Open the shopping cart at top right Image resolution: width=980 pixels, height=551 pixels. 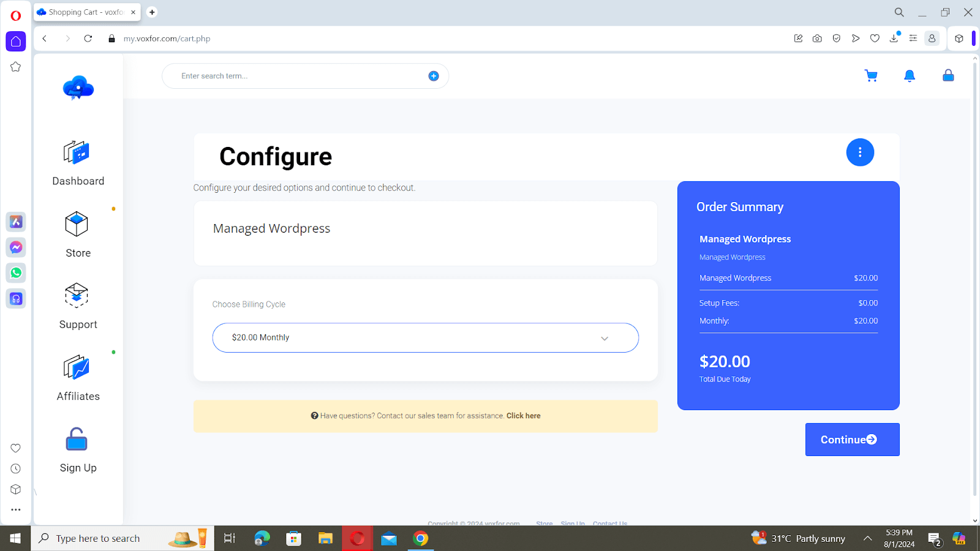click(871, 75)
